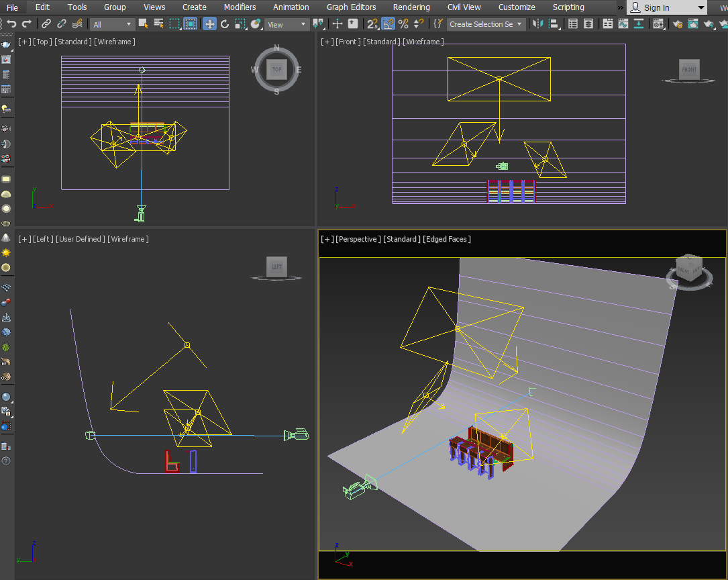Click the Bind to Space Warp icon

pyautogui.click(x=76, y=24)
